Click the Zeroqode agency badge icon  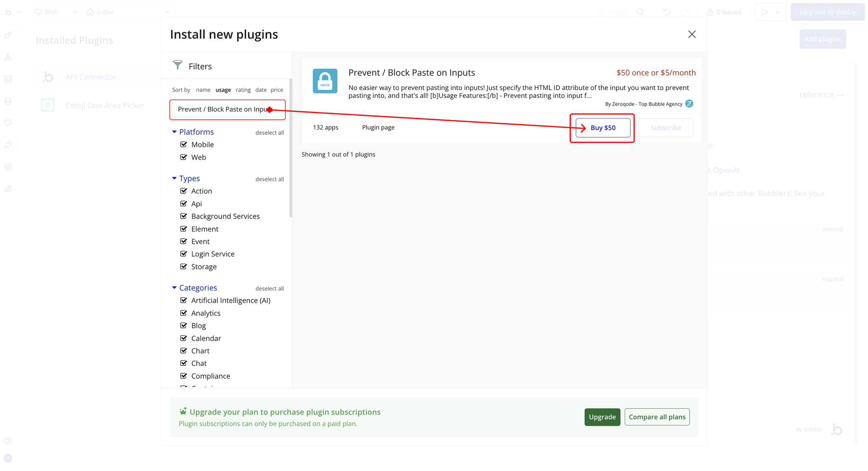(689, 103)
